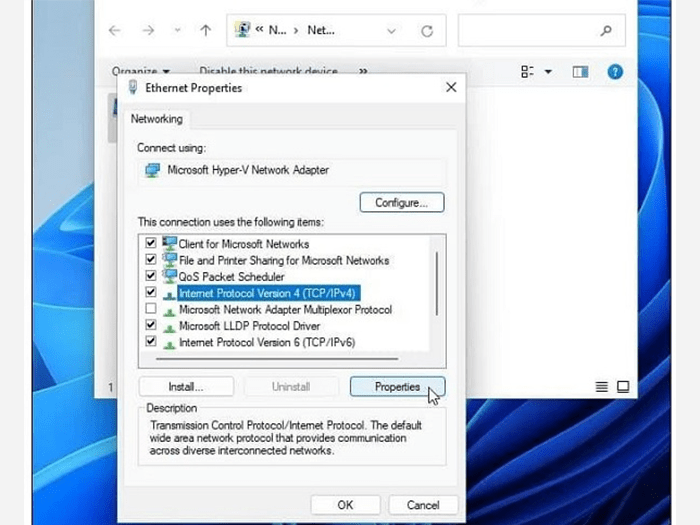The height and width of the screenshot is (525, 700).
Task: Select QoS Packet Scheduler row
Action: 231,277
